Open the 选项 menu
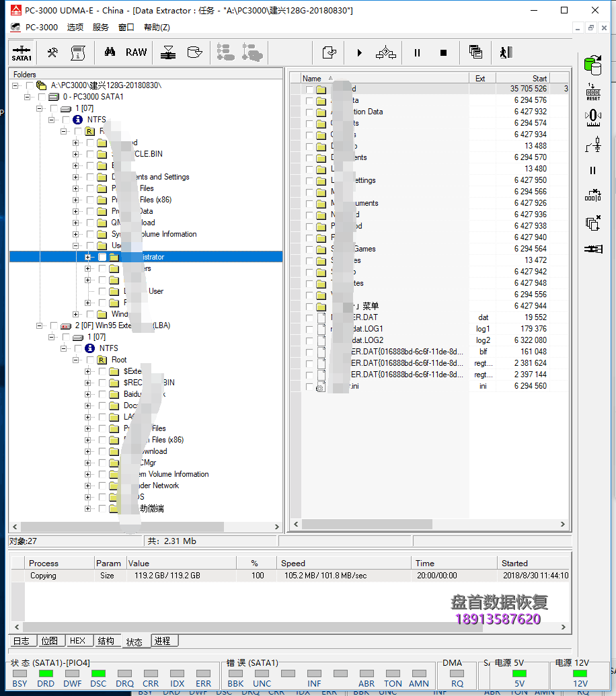616x696 pixels. 75,28
